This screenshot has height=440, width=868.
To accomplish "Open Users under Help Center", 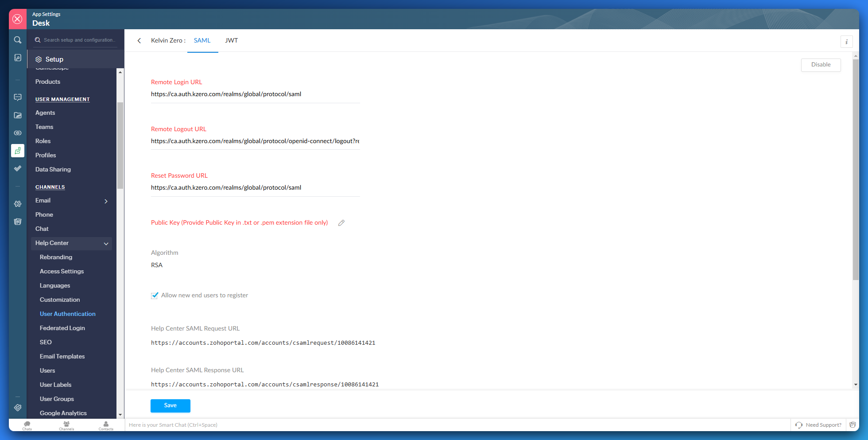I will (47, 370).
